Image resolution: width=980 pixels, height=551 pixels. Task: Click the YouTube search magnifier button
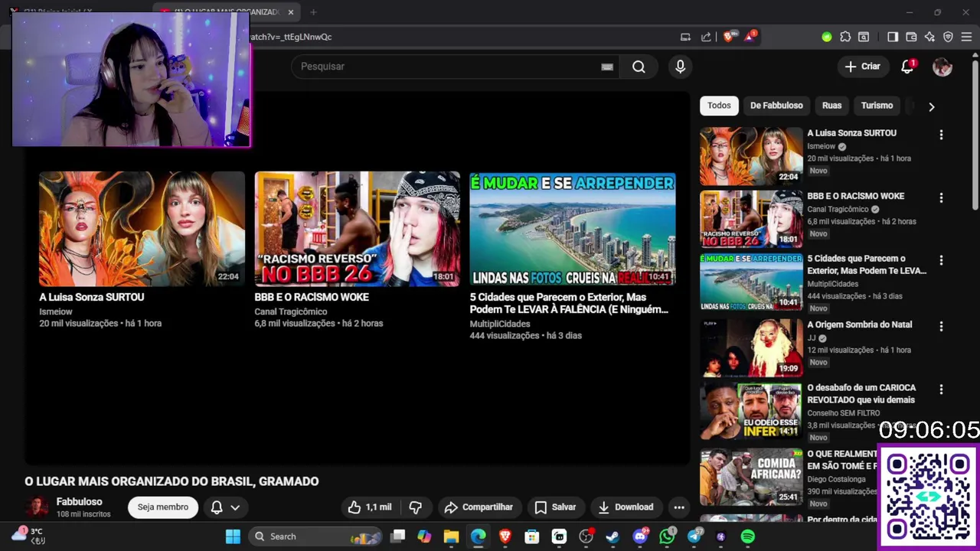click(x=639, y=67)
